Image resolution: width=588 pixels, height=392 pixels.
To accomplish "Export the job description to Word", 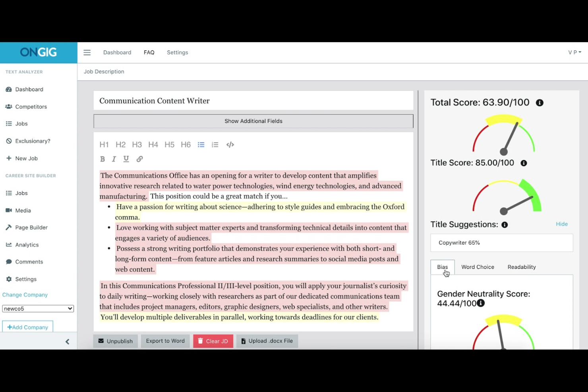I will 165,341.
